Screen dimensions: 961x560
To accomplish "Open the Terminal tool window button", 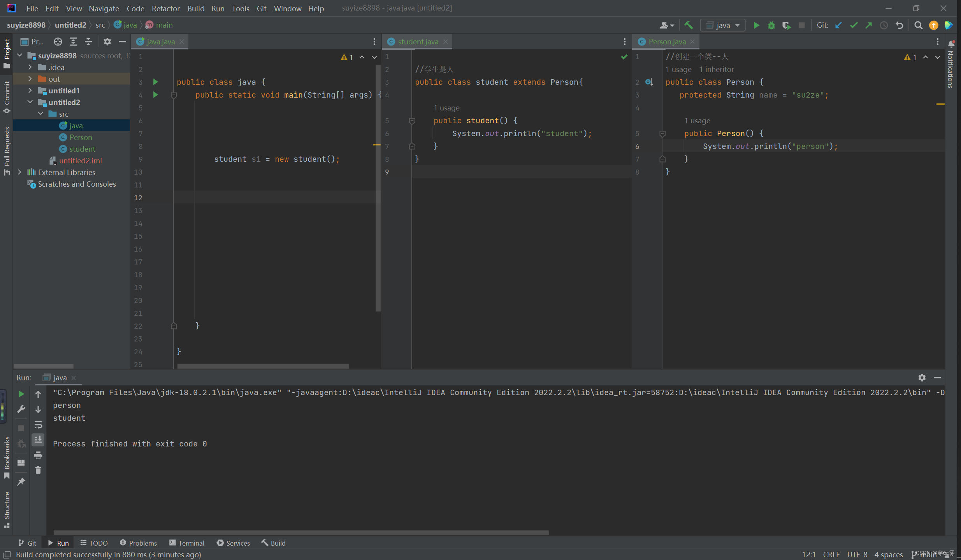I will [187, 543].
